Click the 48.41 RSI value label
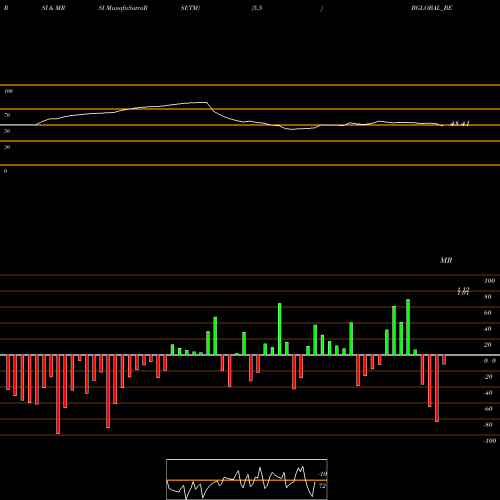500x500 pixels. pos(460,124)
